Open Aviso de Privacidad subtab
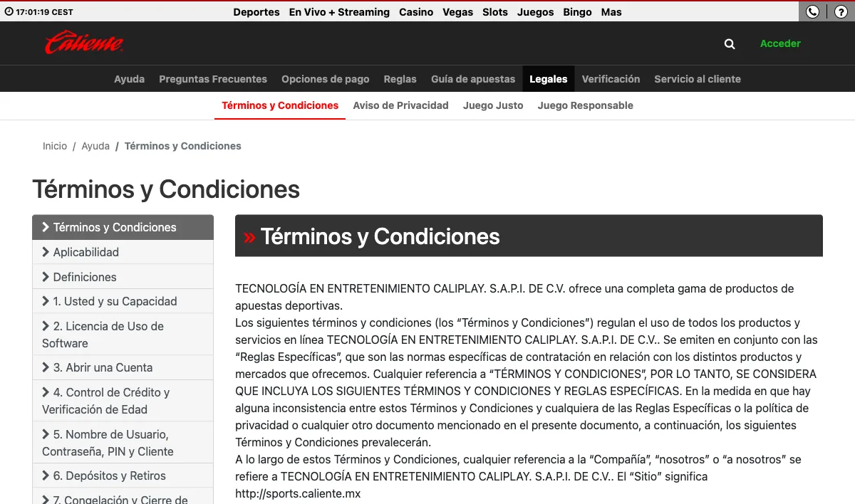The height and width of the screenshot is (504, 855). [x=400, y=105]
